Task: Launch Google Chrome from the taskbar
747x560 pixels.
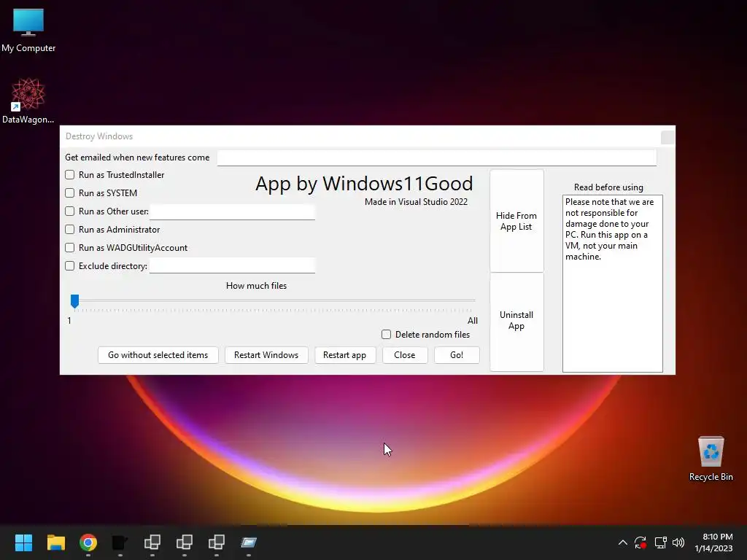Action: click(x=88, y=542)
